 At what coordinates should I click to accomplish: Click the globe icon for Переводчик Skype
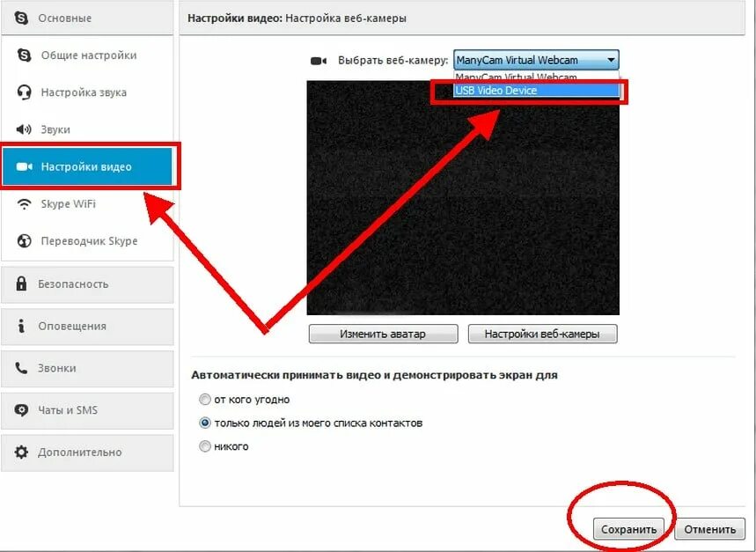[x=24, y=240]
